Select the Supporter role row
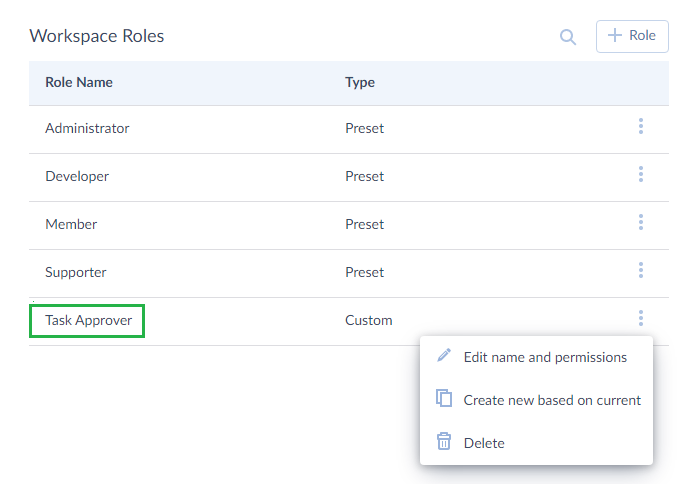 pyautogui.click(x=349, y=273)
